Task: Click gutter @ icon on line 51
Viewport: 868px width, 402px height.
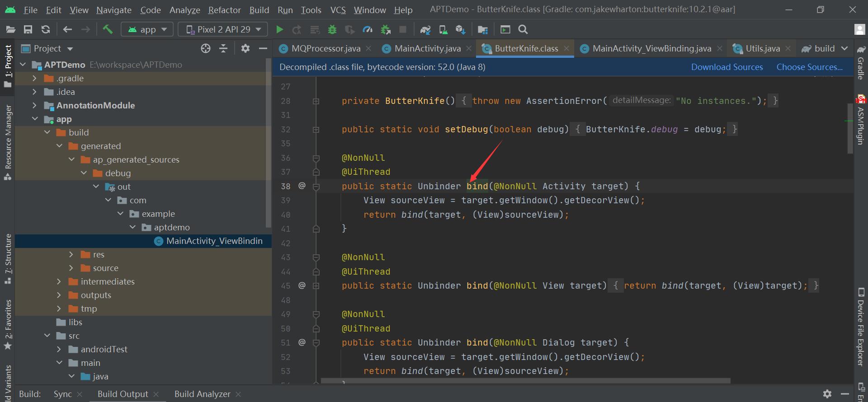Action: tap(302, 342)
